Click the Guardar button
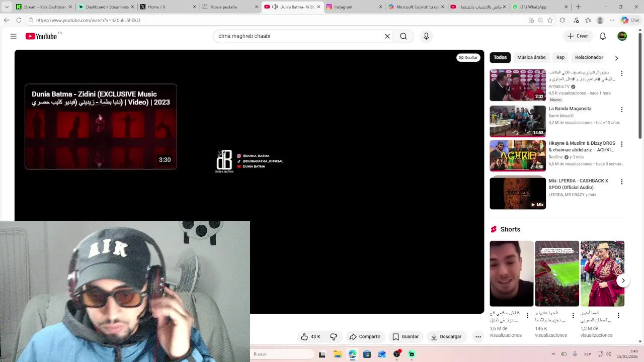This screenshot has height=362, width=644. [406, 337]
